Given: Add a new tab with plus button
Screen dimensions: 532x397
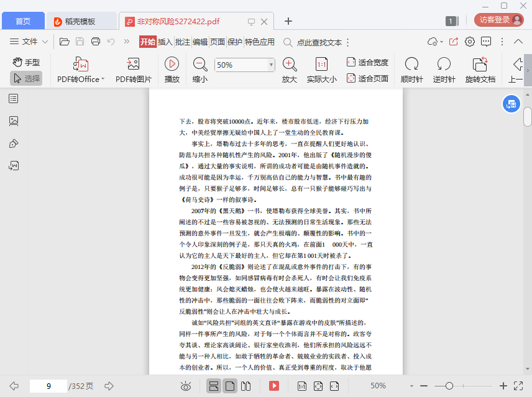Looking at the screenshot, I should pos(288,21).
